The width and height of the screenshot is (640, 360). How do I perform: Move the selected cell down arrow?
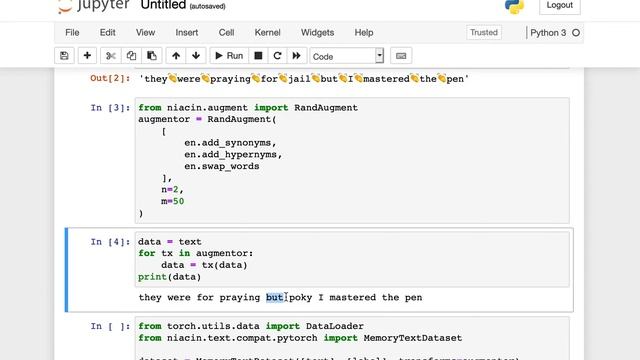pyautogui.click(x=196, y=56)
